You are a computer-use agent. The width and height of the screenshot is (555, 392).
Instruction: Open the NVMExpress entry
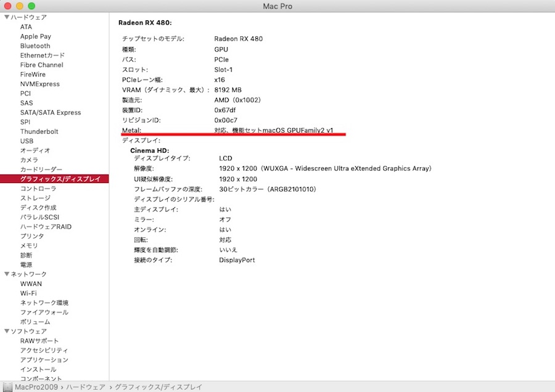[x=39, y=84]
